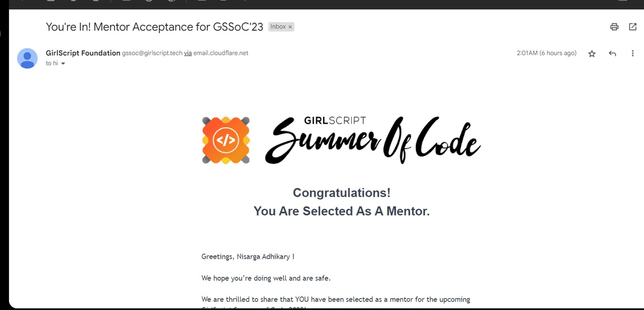Select the GirlScript Foundation sender name
This screenshot has height=310, width=644.
(83, 53)
